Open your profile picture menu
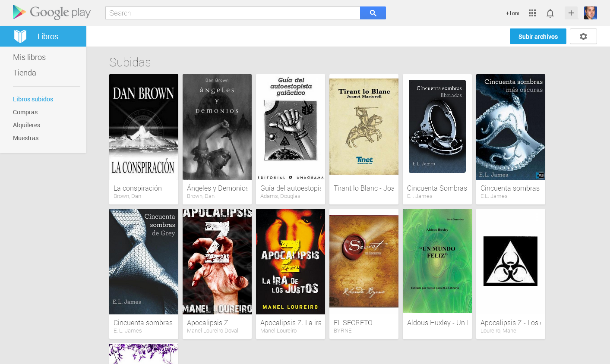610x364 pixels. coord(590,13)
